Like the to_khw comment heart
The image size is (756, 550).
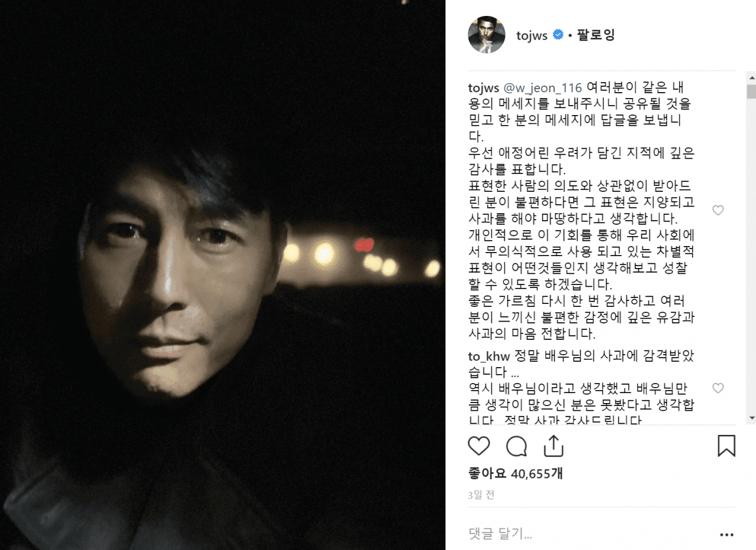click(718, 388)
